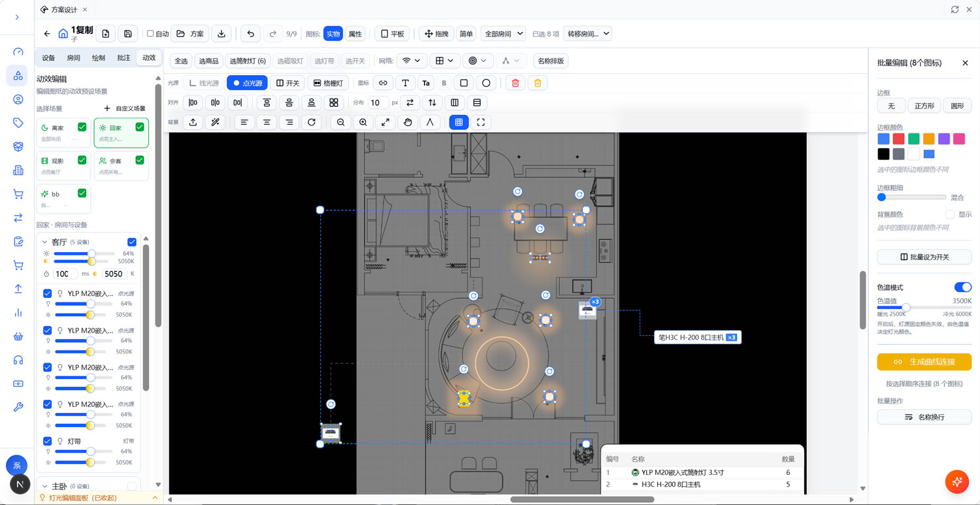980x505 pixels.
Task: Click the download icon next to 方案
Action: click(221, 34)
